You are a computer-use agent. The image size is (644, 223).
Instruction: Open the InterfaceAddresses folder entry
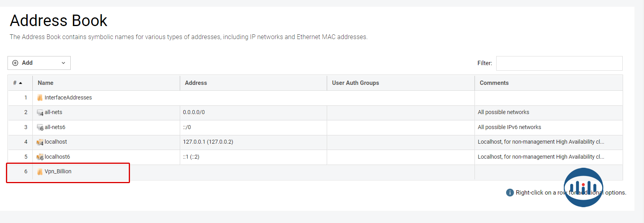tap(68, 98)
